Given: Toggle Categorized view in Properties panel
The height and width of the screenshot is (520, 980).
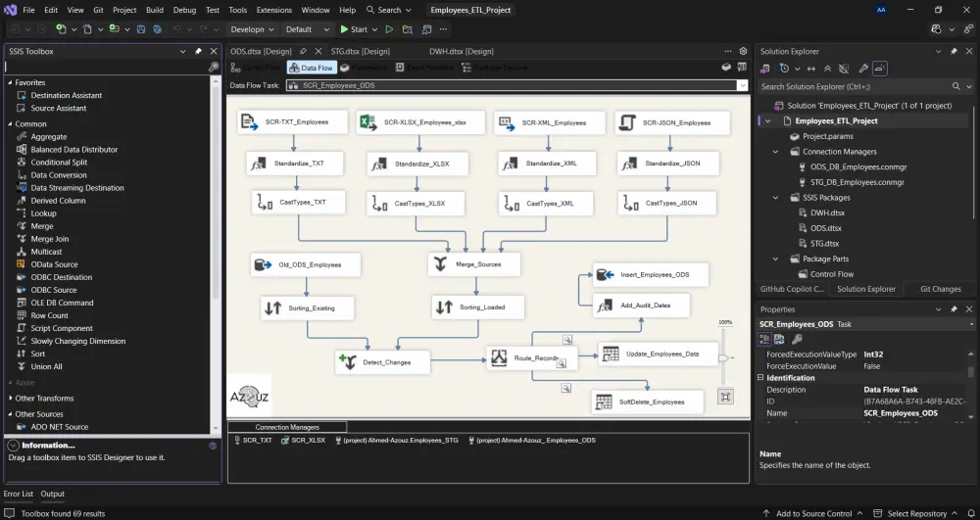Looking at the screenshot, I should [x=764, y=339].
